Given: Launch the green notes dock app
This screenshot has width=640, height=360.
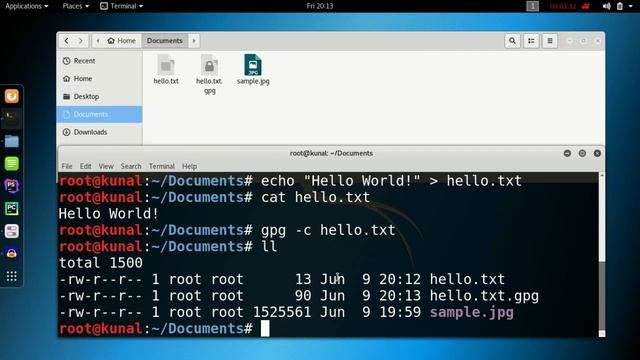Looking at the screenshot, I should pos(11,164).
